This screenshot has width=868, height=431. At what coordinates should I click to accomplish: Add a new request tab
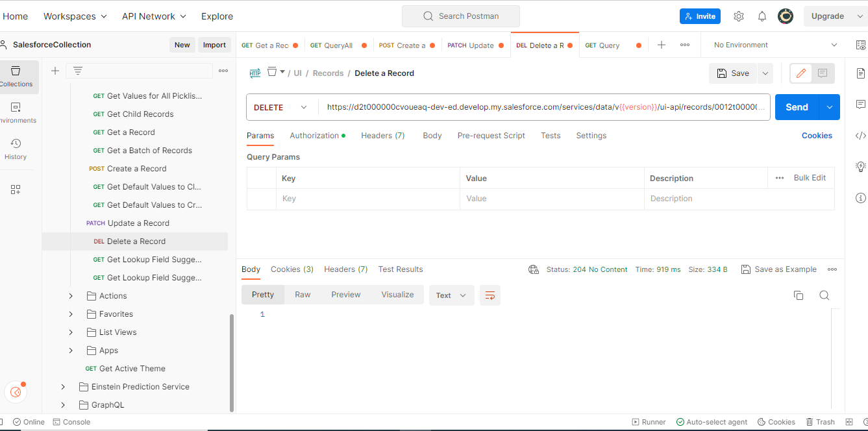pyautogui.click(x=662, y=45)
